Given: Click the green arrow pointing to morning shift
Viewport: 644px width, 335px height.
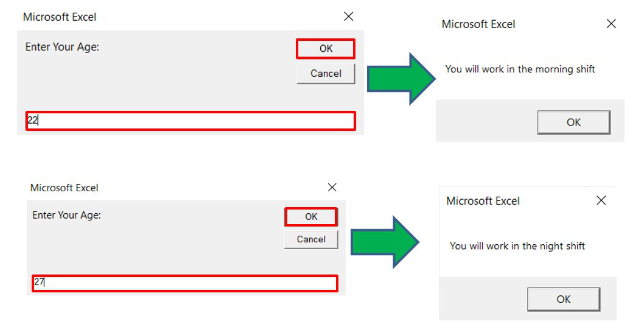Looking at the screenshot, I should point(401,79).
